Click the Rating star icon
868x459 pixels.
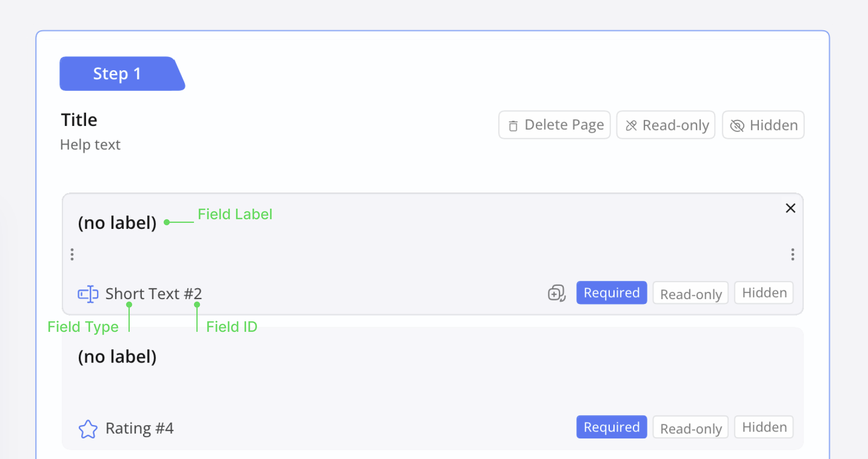(88, 429)
